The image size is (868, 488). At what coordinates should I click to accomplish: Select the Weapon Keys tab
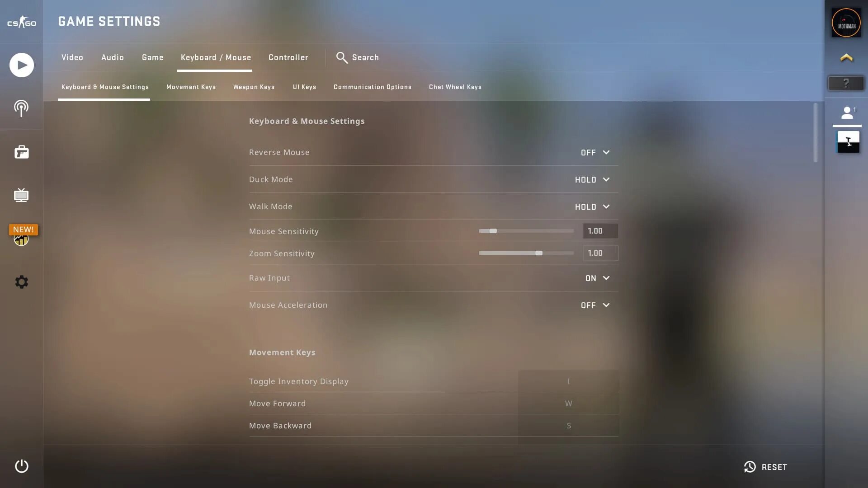253,86
